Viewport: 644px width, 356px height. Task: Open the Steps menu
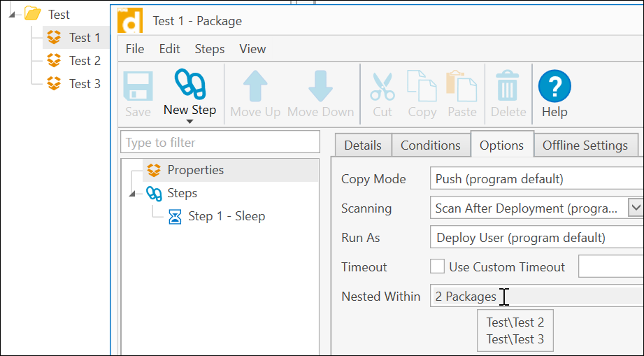(x=209, y=49)
